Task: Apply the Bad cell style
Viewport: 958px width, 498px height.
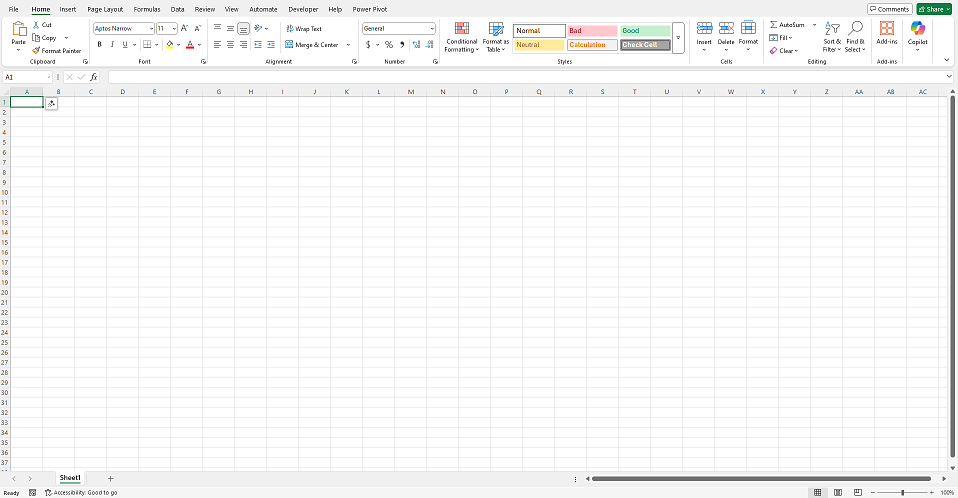Action: (592, 31)
